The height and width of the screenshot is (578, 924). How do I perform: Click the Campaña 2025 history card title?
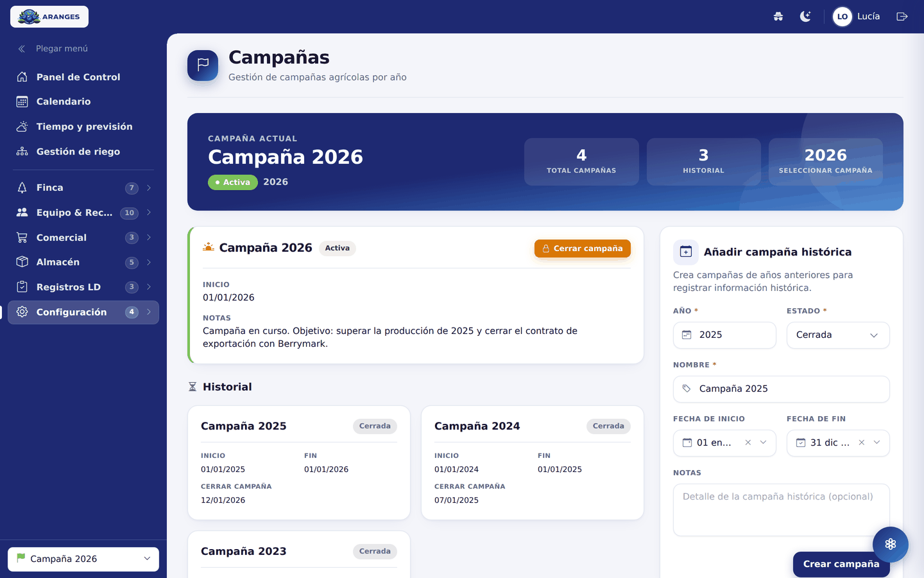pyautogui.click(x=244, y=426)
